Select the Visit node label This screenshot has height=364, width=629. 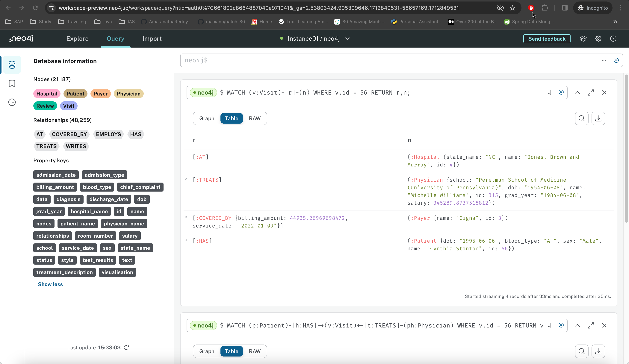point(69,106)
